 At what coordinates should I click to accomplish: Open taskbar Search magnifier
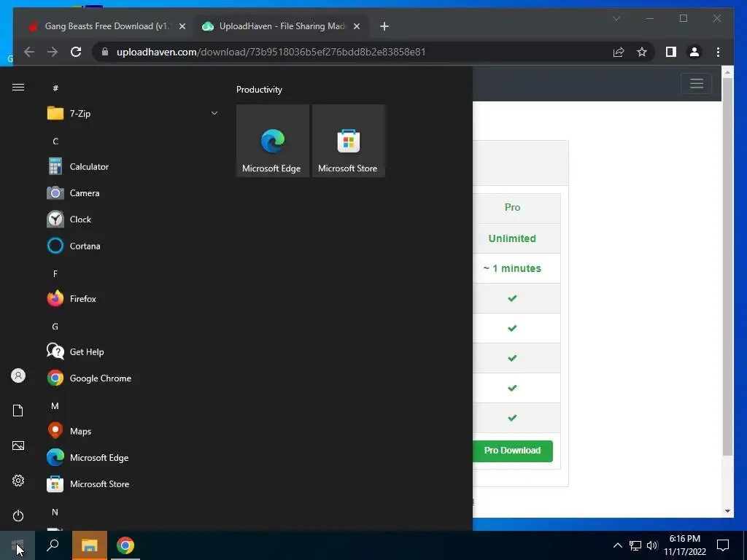53,545
